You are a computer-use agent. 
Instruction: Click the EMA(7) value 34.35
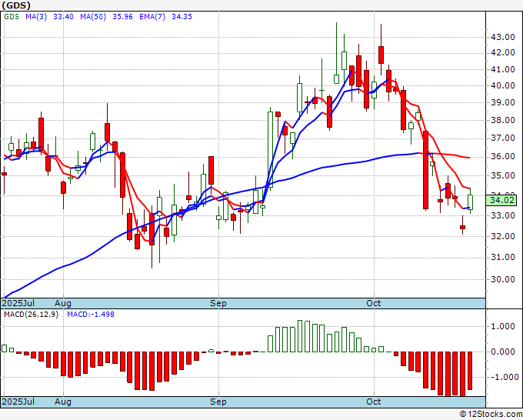pos(182,17)
